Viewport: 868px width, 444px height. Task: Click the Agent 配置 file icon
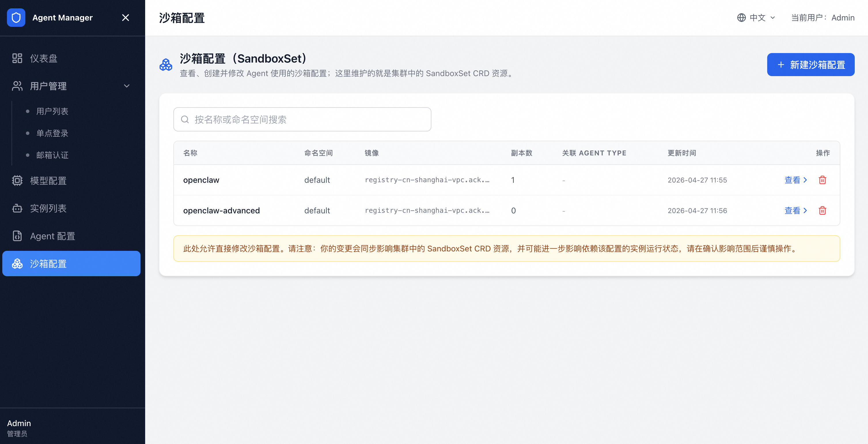17,236
